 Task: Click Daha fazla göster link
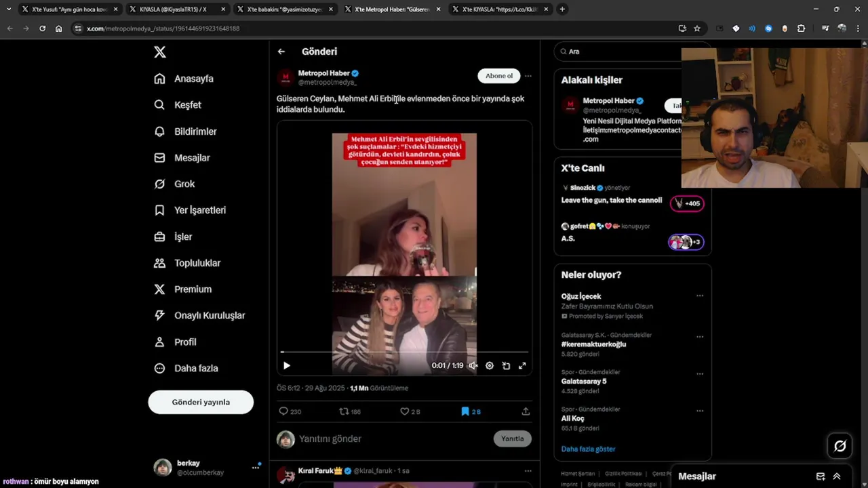pyautogui.click(x=588, y=449)
